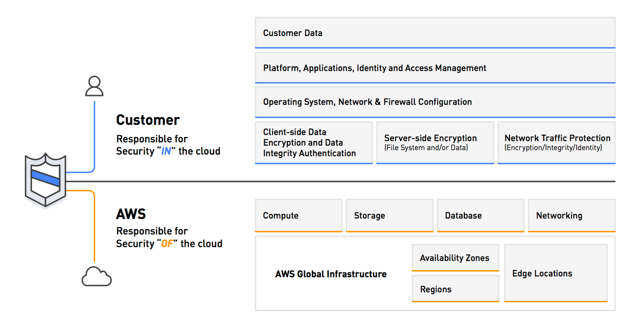Click the Networking box
Viewport: 644px width, 330px height.
[x=572, y=215]
